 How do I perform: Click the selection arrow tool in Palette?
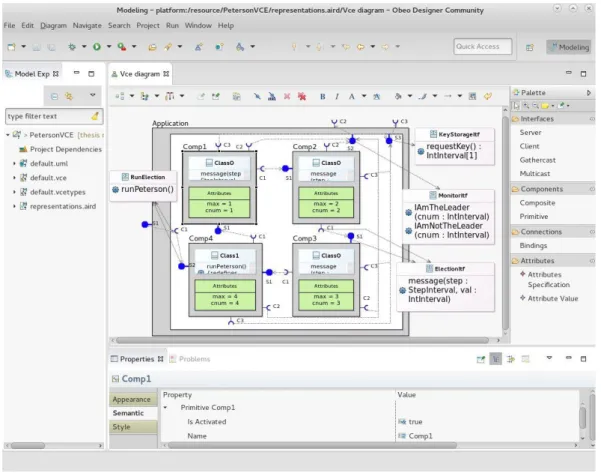516,105
